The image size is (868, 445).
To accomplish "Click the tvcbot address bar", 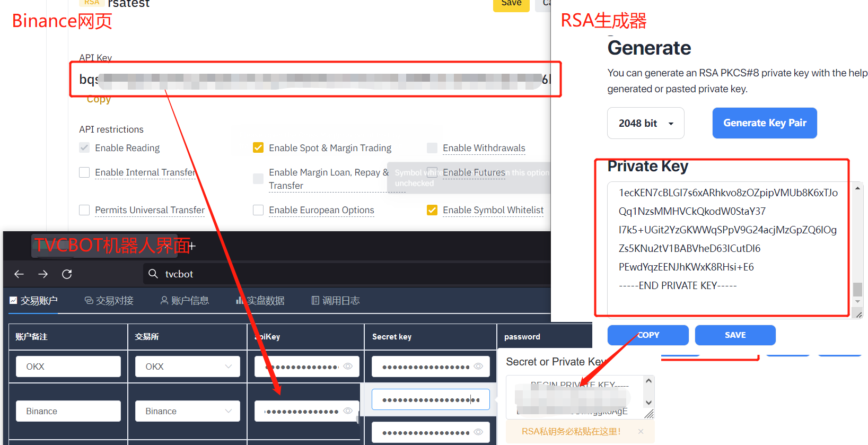I will [x=346, y=274].
